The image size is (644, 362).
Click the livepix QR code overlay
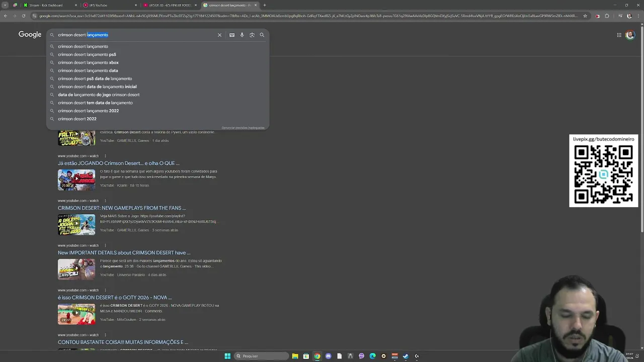(603, 171)
